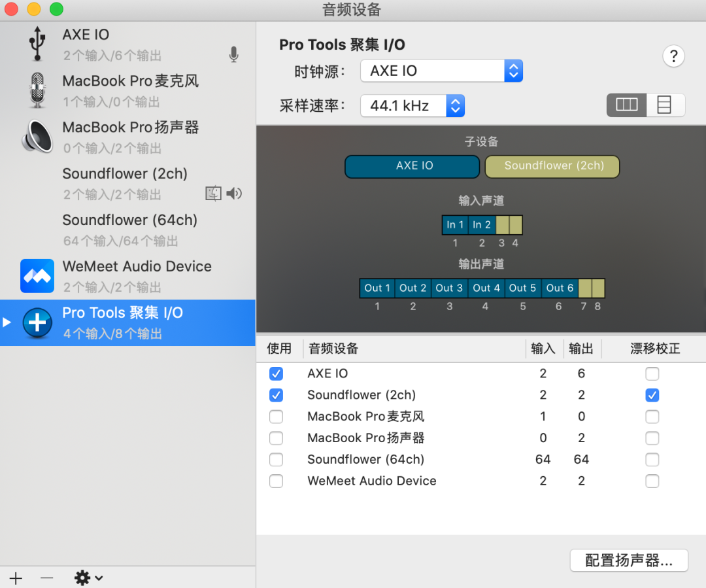This screenshot has width=706, height=588.
Task: Select the AXE IO subdevice block
Action: tap(412, 166)
